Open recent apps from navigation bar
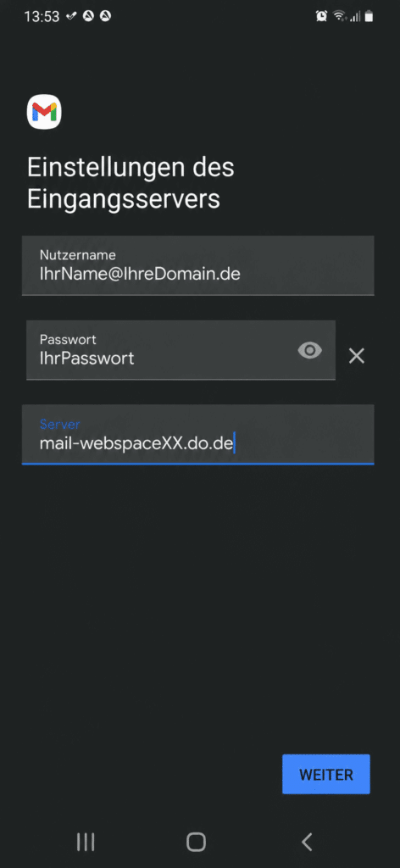The height and width of the screenshot is (868, 400). tap(86, 842)
